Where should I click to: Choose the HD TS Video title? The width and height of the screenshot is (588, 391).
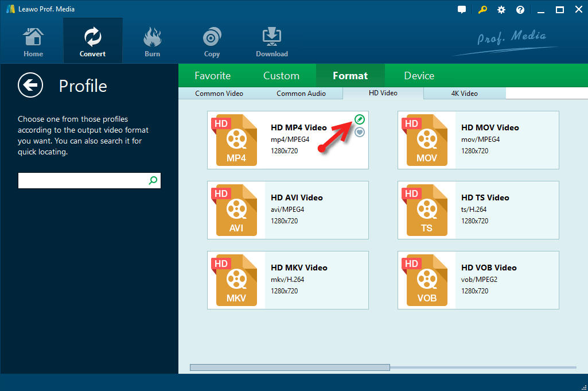click(485, 198)
